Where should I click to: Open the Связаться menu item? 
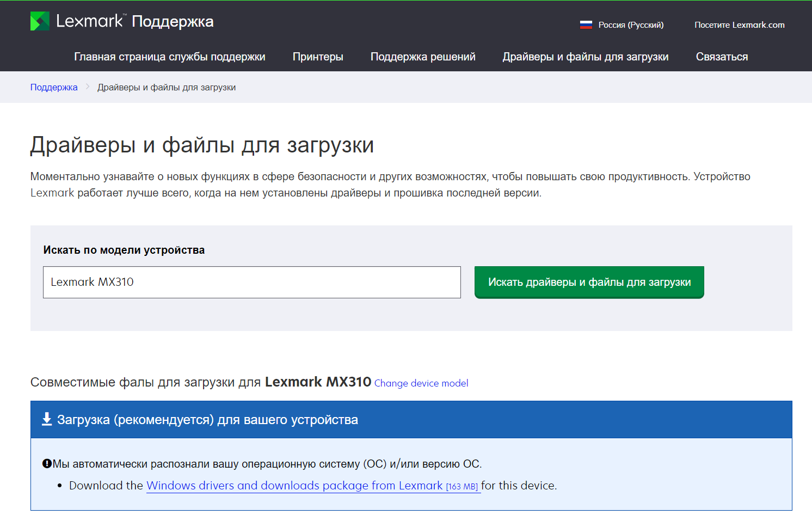click(x=722, y=57)
